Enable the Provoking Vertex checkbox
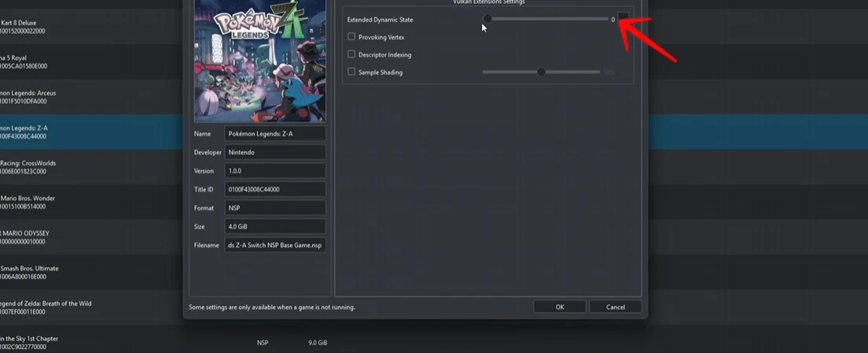The width and height of the screenshot is (868, 353). 351,37
